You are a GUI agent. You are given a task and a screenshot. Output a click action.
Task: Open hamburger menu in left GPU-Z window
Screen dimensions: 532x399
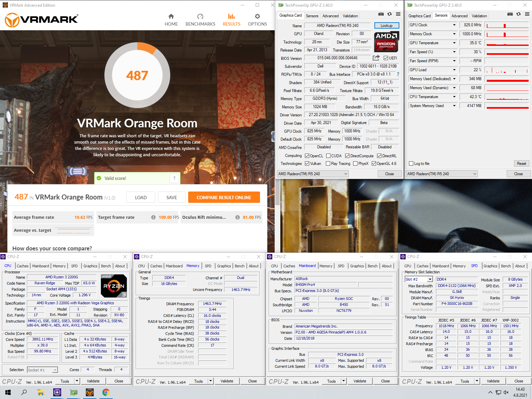click(398, 14)
